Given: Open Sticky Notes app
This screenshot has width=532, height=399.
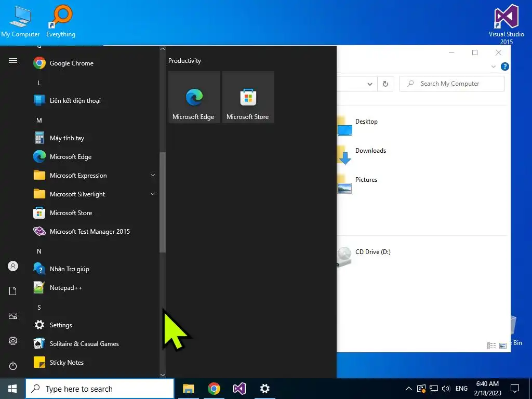Looking at the screenshot, I should (95, 362).
